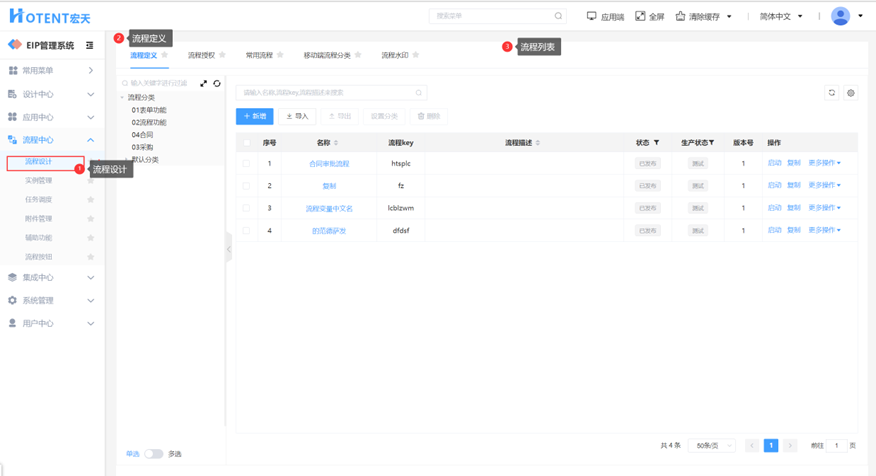876x476 pixels.
Task: Check the row with key htsplc
Action: tap(246, 163)
